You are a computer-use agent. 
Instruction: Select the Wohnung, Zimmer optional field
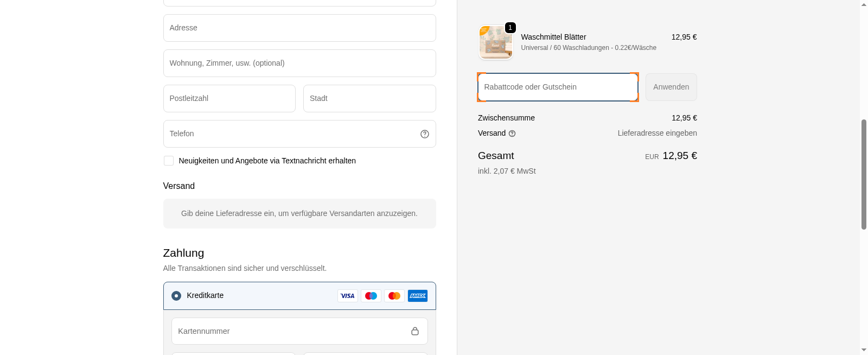[299, 64]
